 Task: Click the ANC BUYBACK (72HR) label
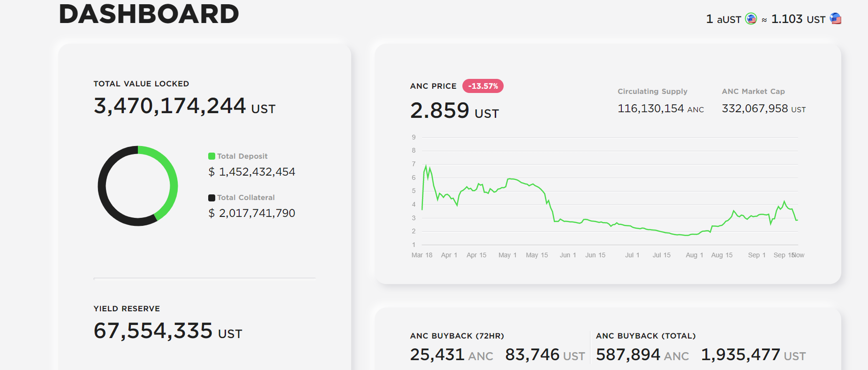457,336
